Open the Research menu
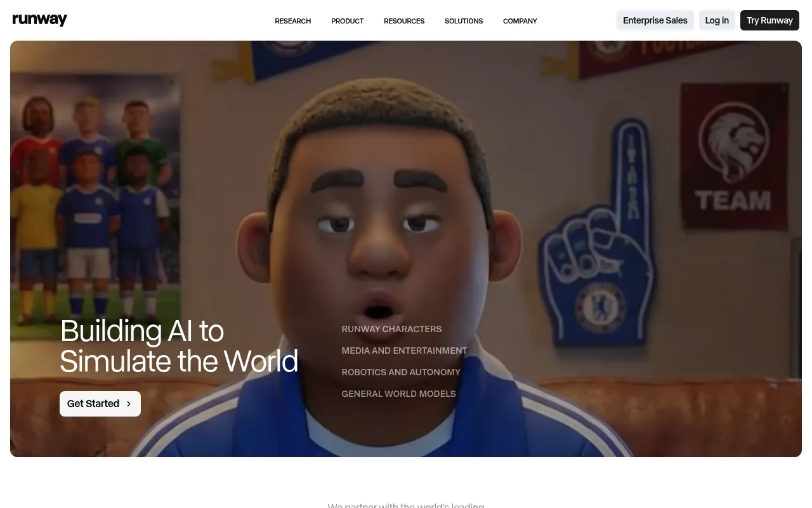Image resolution: width=812 pixels, height=508 pixels. click(292, 21)
